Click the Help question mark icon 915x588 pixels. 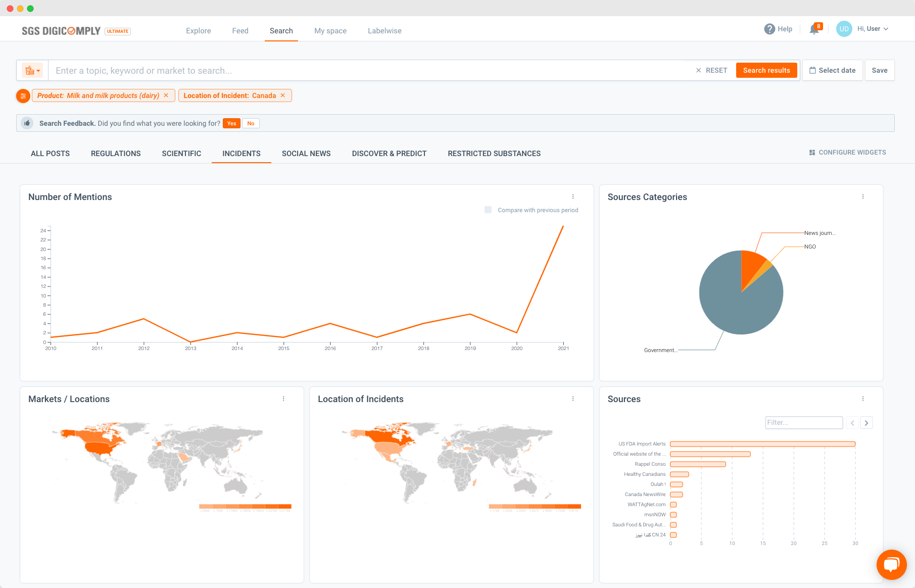[769, 29]
